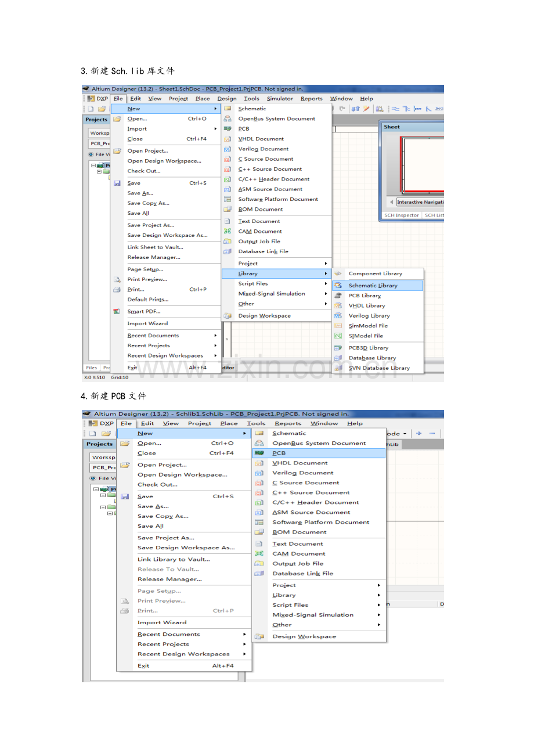Open Tools menu in Schlib1.SchLib window

(x=256, y=423)
